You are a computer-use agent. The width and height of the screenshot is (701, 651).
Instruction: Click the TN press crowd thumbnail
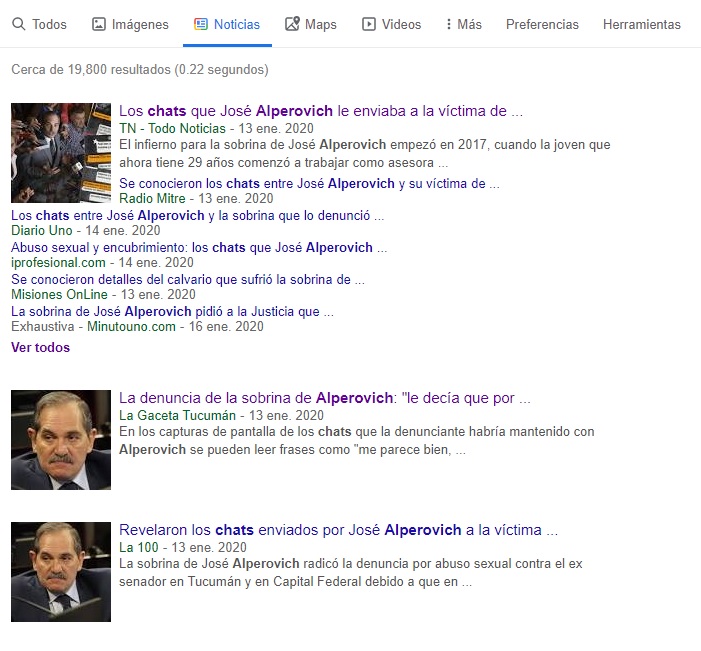tap(61, 153)
